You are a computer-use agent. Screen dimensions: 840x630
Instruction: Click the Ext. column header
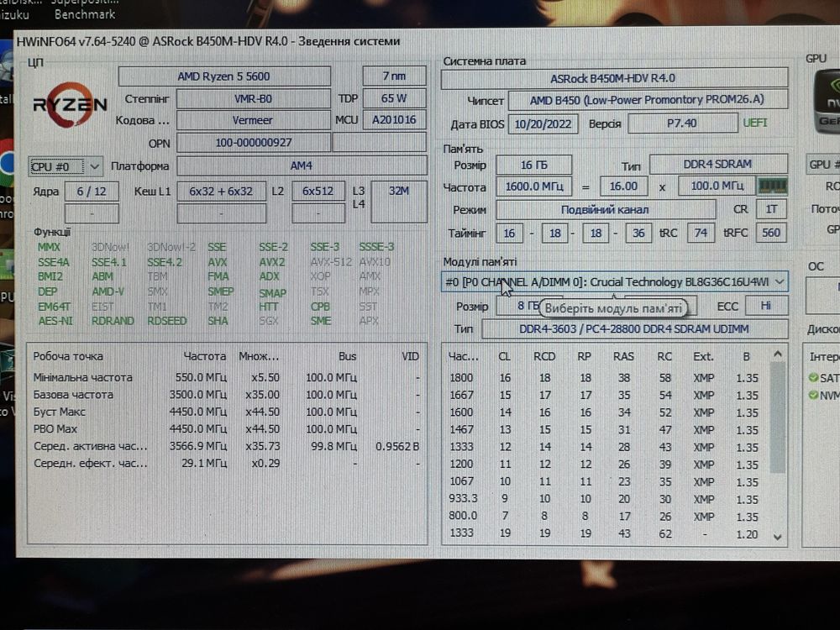point(703,357)
